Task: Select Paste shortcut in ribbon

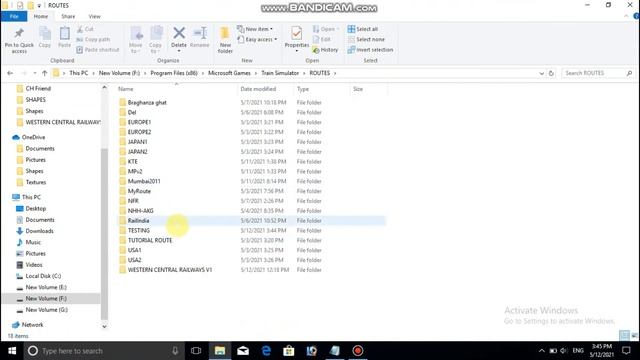Action: tap(98, 49)
